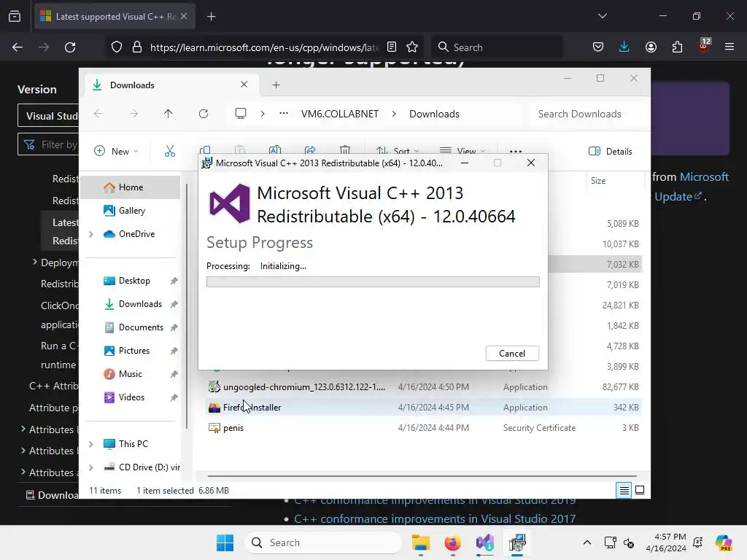Bookmark this page with star icon
This screenshot has height=560, width=747.
412,47
